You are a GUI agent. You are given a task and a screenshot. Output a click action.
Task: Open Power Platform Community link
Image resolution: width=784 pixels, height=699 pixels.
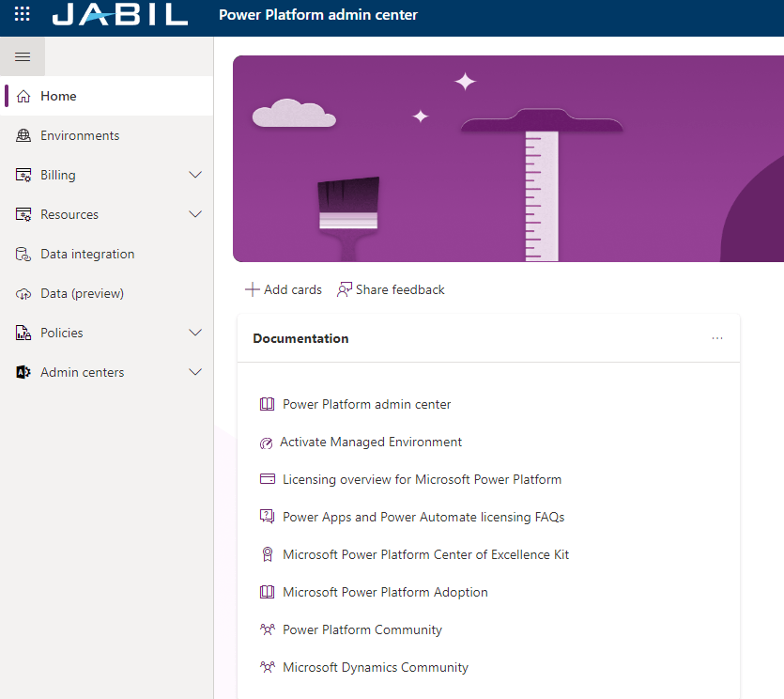pyautogui.click(x=362, y=629)
